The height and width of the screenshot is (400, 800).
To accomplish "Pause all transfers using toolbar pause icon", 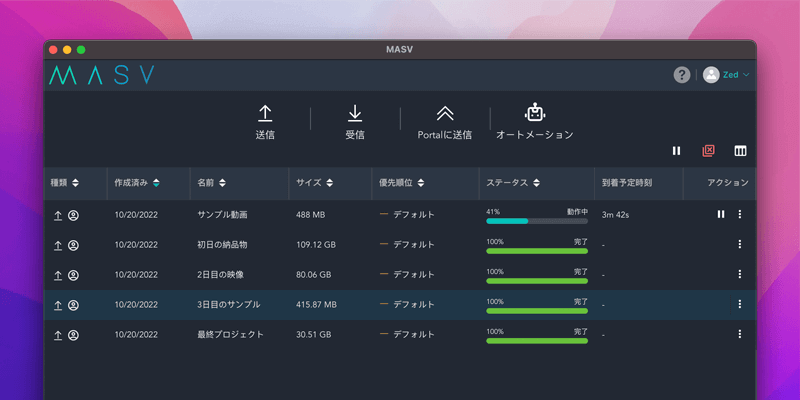I will (677, 151).
